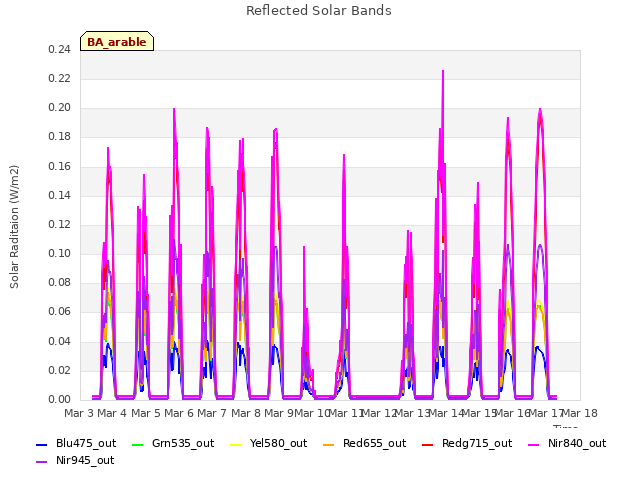The height and width of the screenshot is (480, 640).
Task: Click the 0.14 y-axis tick label
Action: tap(59, 196)
